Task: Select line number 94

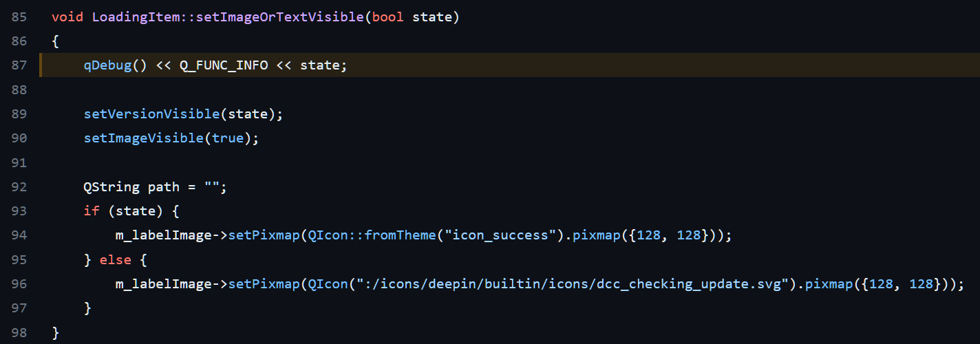Action: [19, 235]
